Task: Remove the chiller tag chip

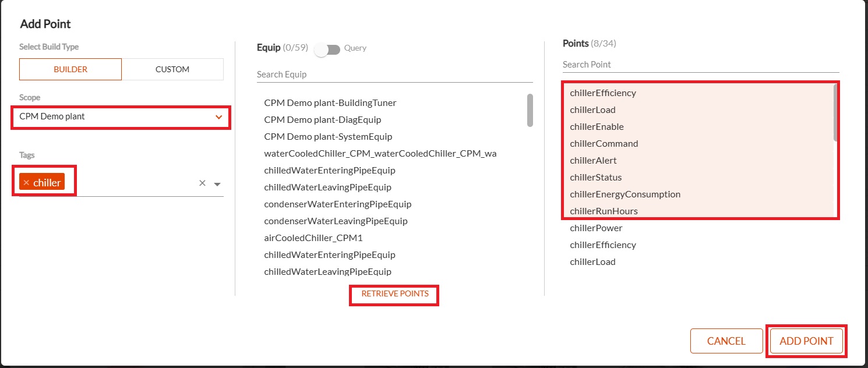Action: point(26,183)
